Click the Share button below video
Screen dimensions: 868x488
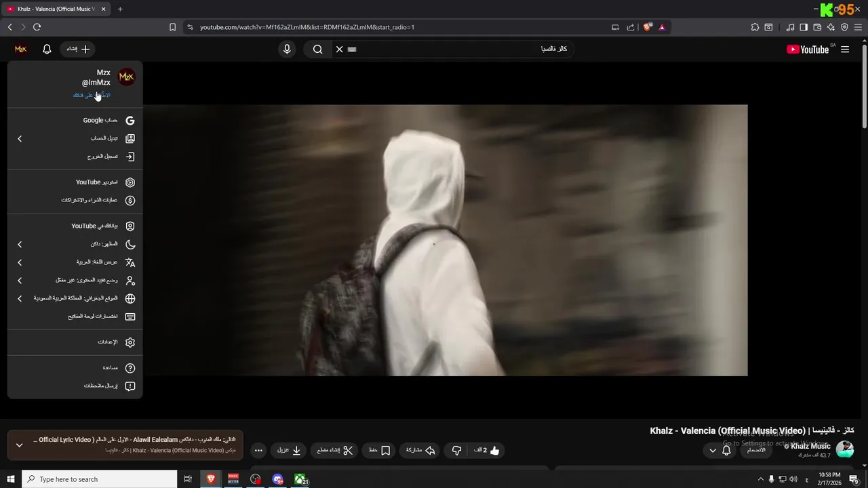click(420, 450)
